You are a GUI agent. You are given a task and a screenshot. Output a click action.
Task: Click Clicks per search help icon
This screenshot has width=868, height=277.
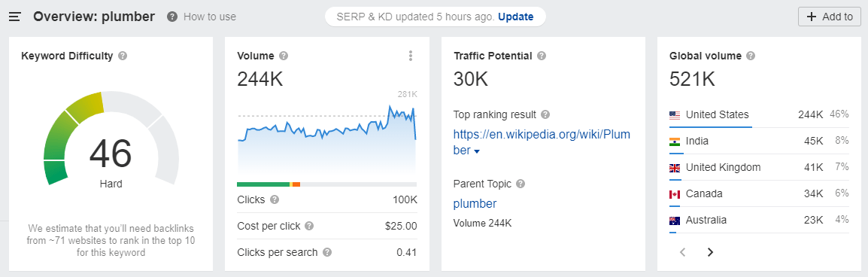[327, 253]
